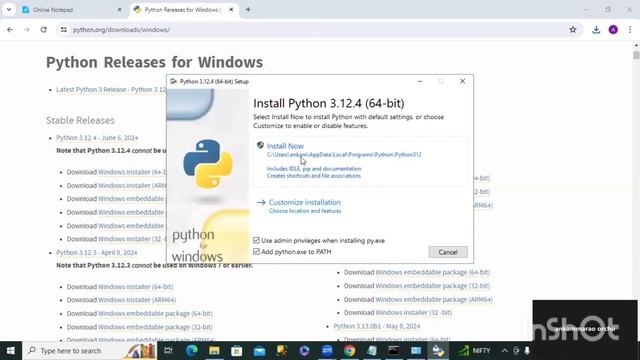Click Windows installer (64-bit) under Python 3.12.3

tap(136, 287)
